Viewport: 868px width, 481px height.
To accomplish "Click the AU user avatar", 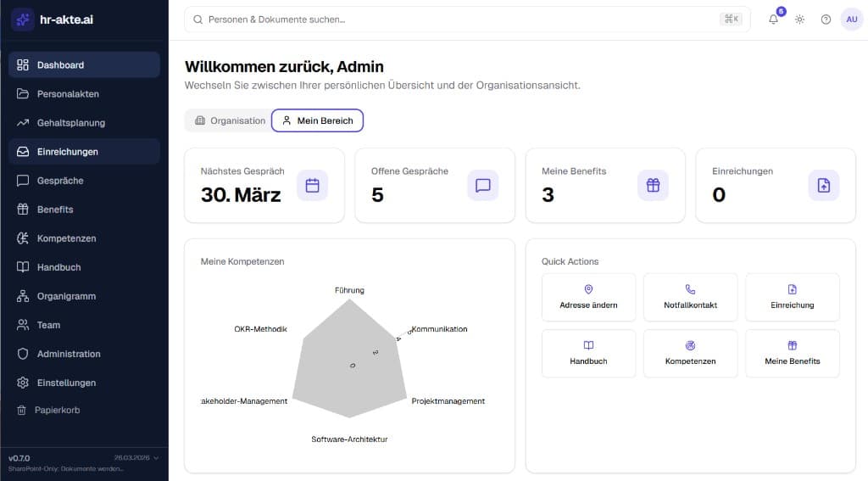I will click(851, 20).
